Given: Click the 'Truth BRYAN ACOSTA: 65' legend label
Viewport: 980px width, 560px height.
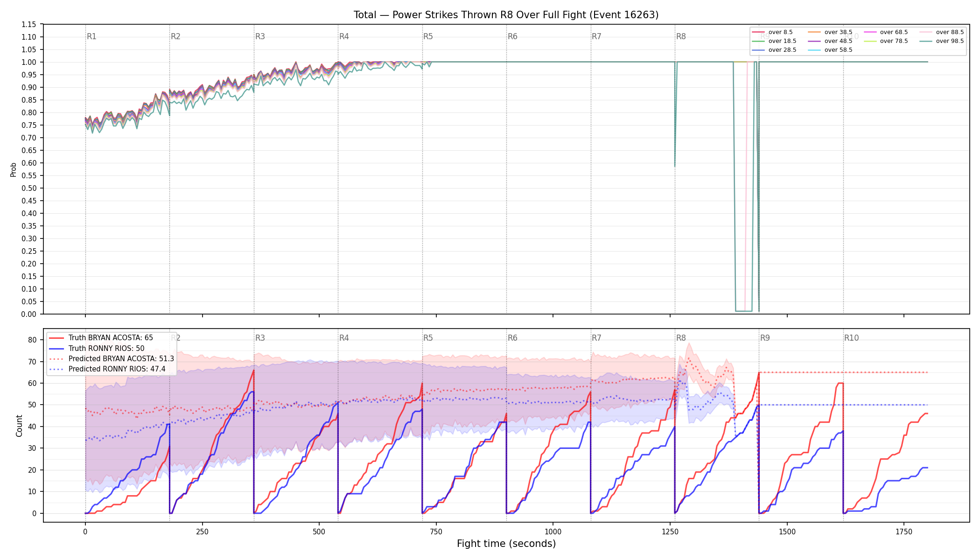Looking at the screenshot, I should click(x=111, y=338).
